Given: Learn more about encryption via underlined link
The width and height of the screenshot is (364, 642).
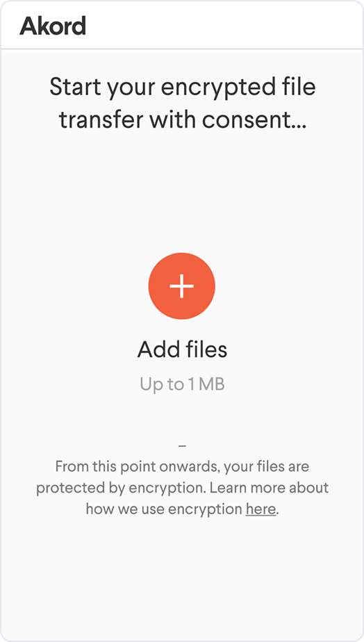Looking at the screenshot, I should coord(260,509).
